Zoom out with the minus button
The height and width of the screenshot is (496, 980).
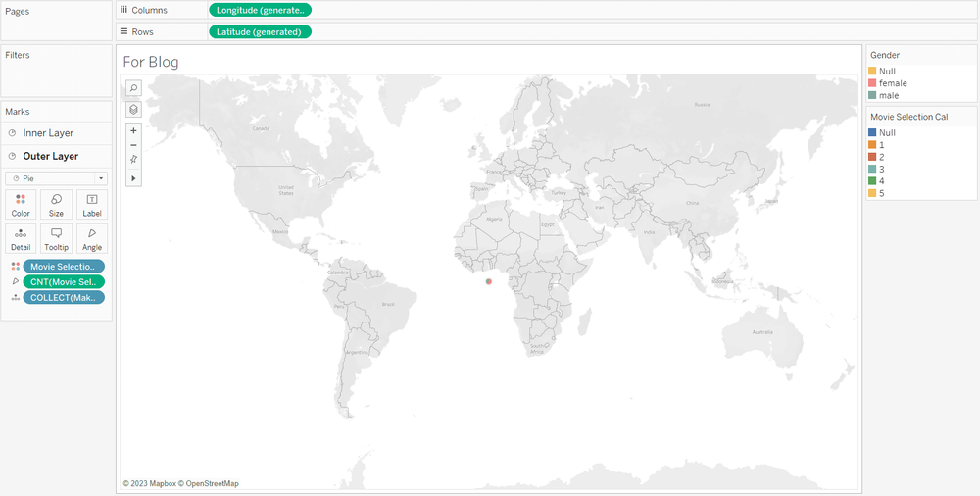click(x=134, y=145)
